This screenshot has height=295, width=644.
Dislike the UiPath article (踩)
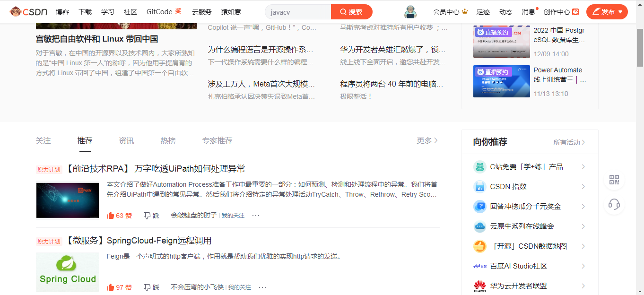point(151,216)
